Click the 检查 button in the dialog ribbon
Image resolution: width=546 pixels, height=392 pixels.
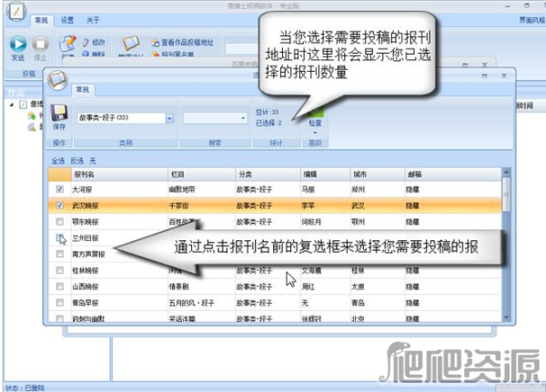point(315,118)
